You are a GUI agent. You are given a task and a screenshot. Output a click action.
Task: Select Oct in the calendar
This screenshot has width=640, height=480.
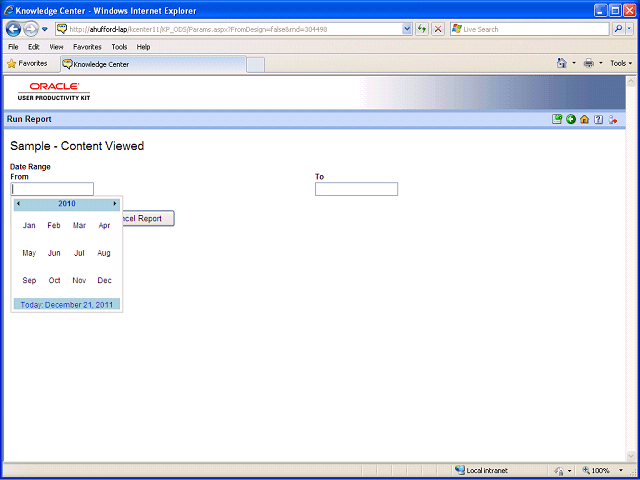click(54, 280)
